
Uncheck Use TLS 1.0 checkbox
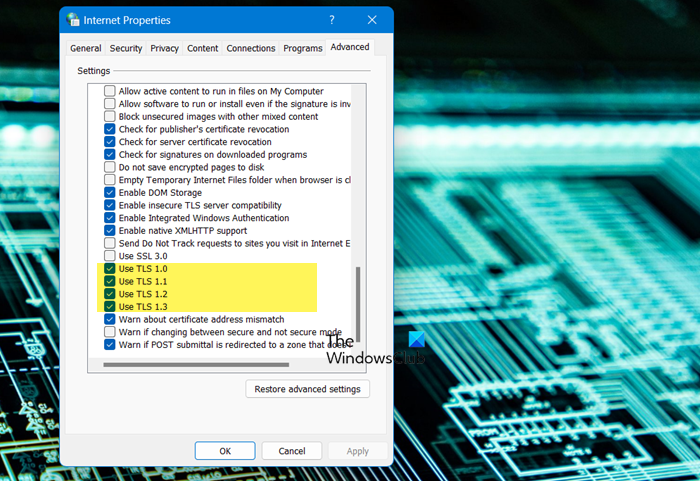click(109, 268)
